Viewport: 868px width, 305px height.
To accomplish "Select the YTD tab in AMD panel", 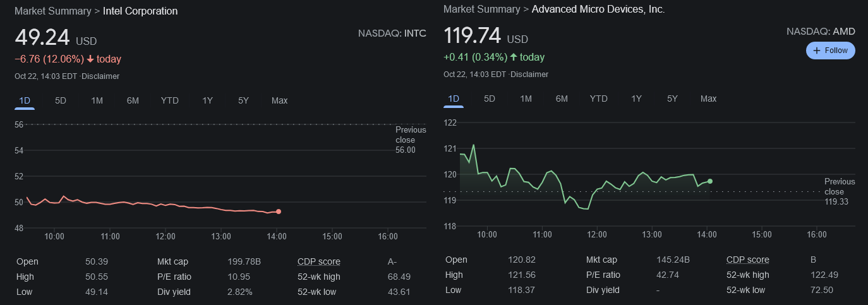I will (599, 99).
